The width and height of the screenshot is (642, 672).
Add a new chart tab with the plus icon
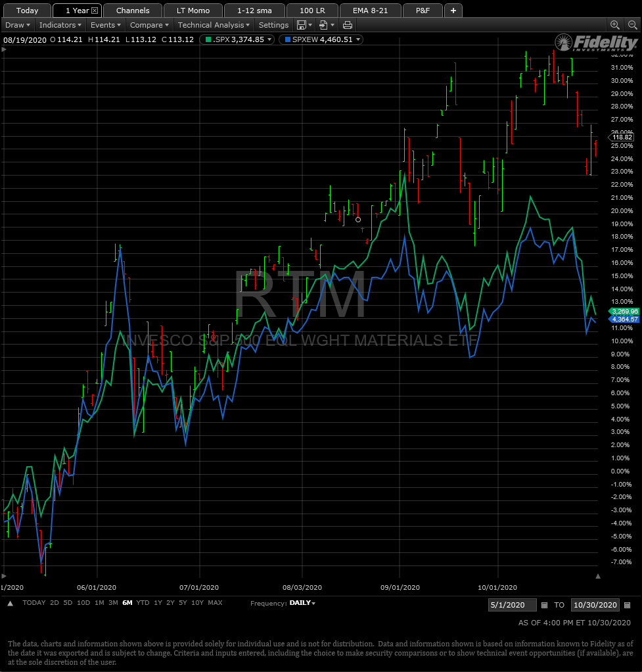[x=453, y=10]
